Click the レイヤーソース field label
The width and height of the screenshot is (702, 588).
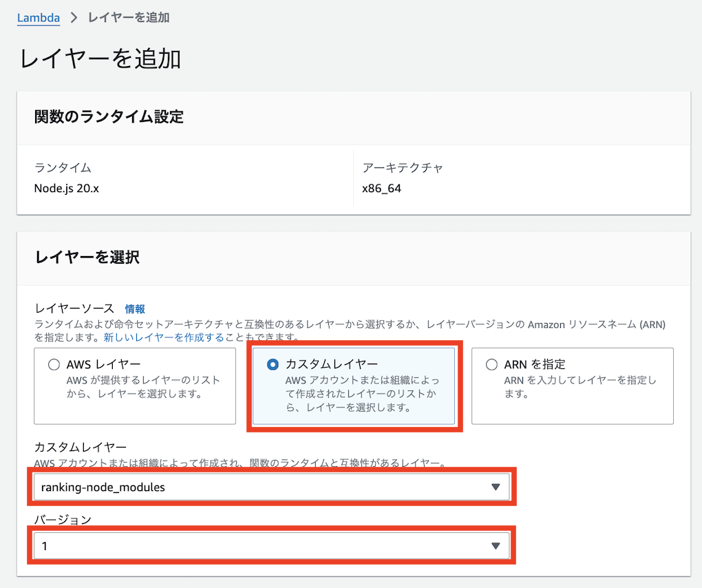74,309
